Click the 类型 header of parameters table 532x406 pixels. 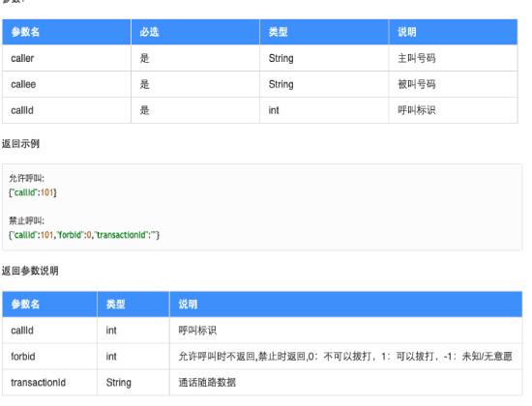coord(324,32)
